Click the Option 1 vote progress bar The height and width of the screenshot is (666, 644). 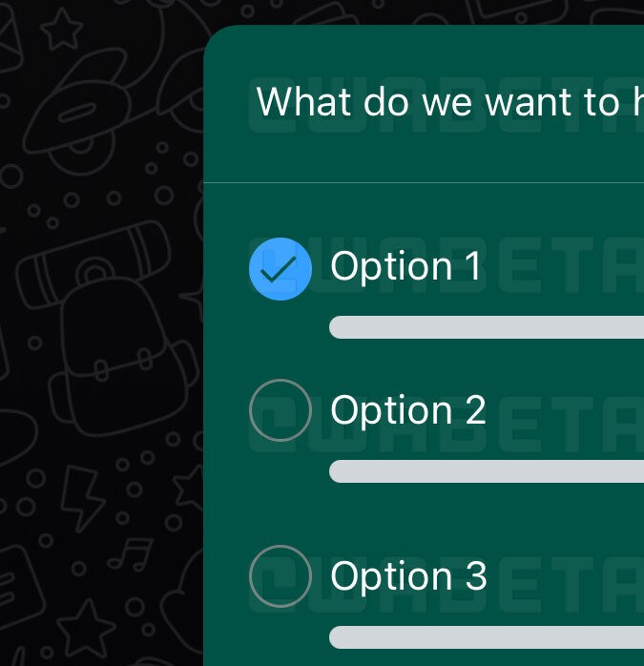pyautogui.click(x=485, y=327)
